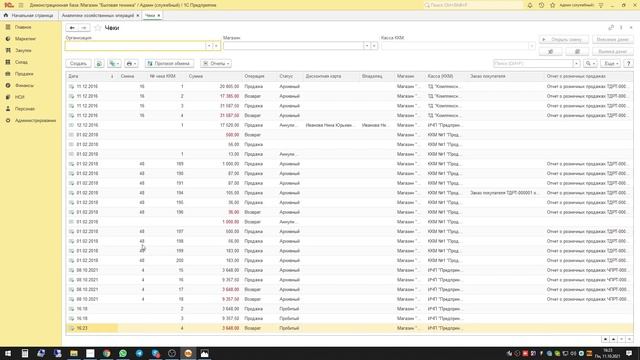The height and width of the screenshot is (360, 640).
Task: Click the link icon at form top right
Action: click(x=611, y=28)
